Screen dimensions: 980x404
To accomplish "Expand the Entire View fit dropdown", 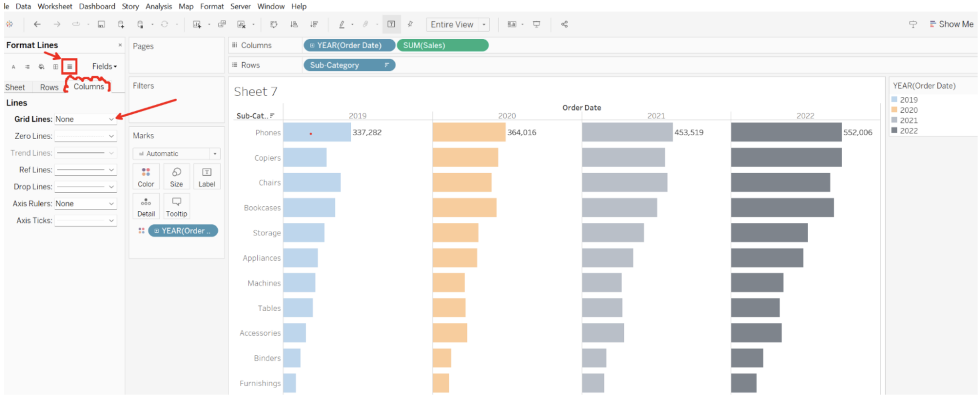I will [x=484, y=24].
